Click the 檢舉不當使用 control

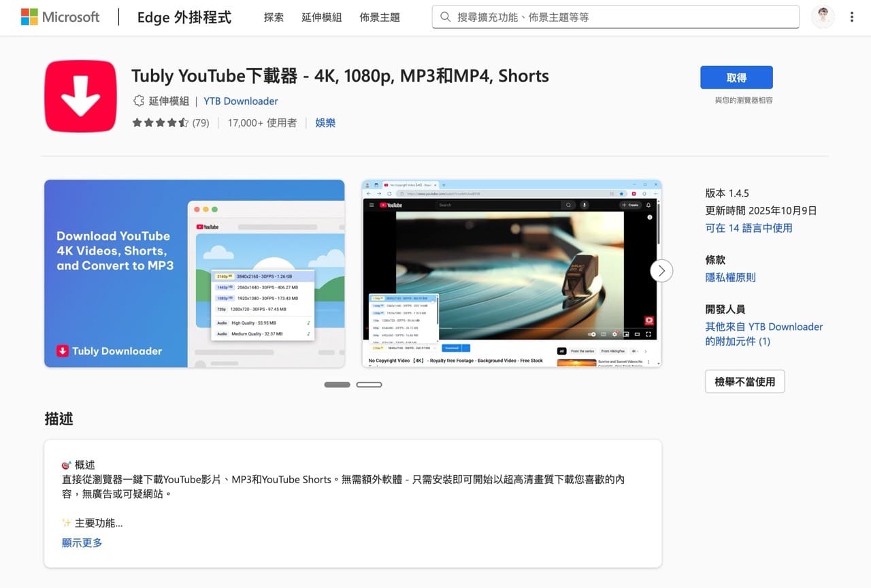pos(744,381)
